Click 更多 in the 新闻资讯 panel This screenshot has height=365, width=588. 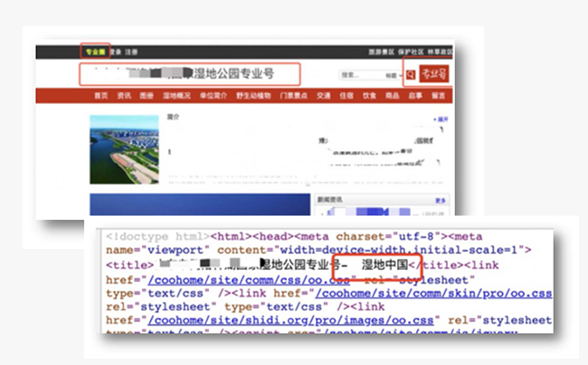(x=441, y=200)
